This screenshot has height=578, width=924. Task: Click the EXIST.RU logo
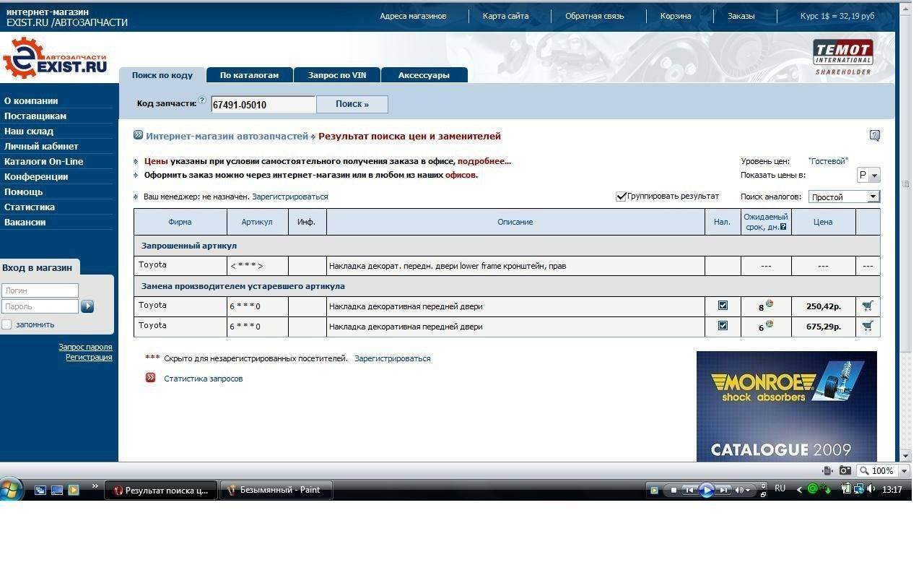[55, 59]
